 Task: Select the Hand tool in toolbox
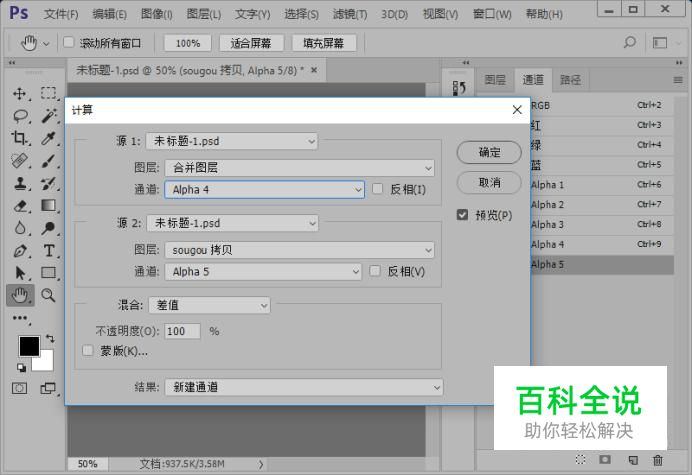coord(20,295)
